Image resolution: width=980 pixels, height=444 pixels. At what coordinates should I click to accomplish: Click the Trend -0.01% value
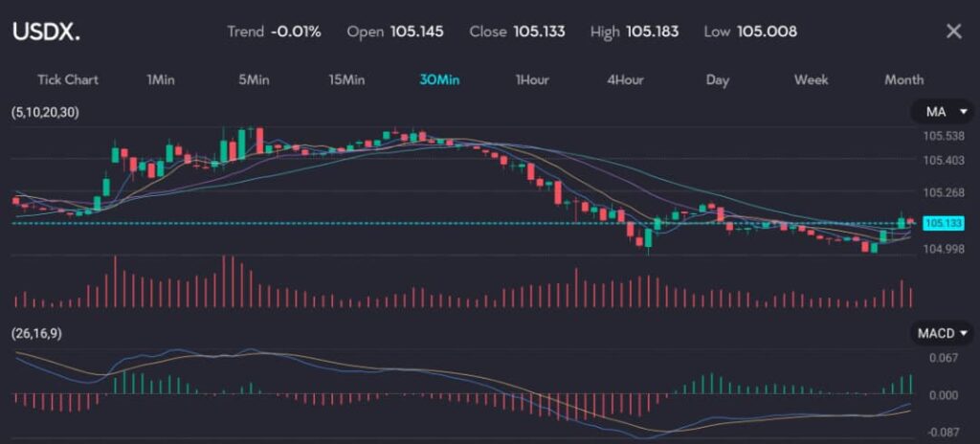click(296, 32)
